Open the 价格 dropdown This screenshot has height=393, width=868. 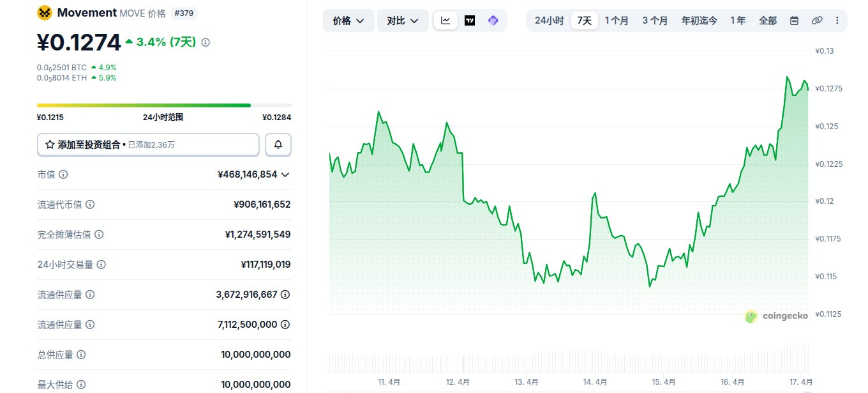[x=348, y=20]
